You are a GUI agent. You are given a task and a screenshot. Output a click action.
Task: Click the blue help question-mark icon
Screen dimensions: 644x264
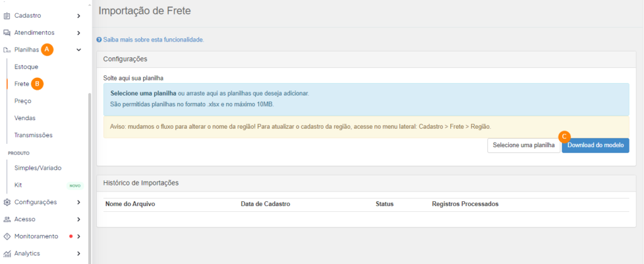(99, 40)
